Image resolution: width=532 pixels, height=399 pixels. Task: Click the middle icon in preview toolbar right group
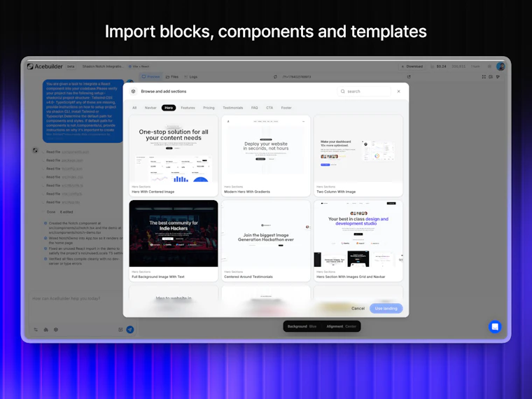click(491, 77)
